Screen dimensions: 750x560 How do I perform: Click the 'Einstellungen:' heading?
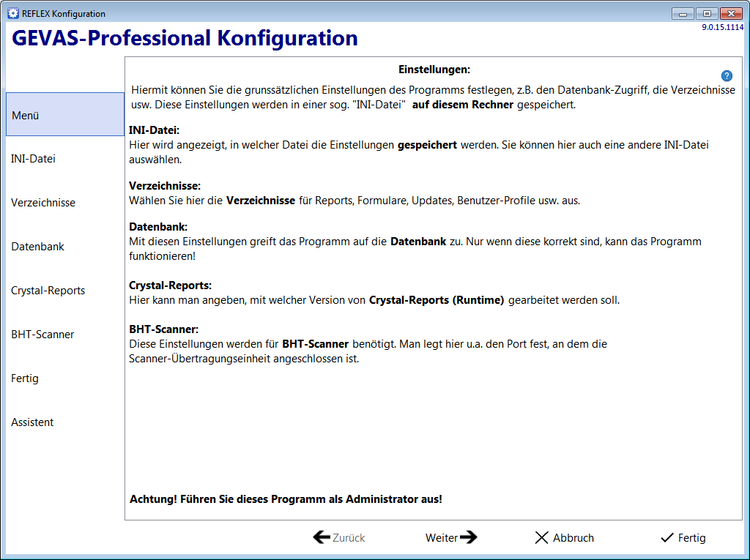point(434,70)
